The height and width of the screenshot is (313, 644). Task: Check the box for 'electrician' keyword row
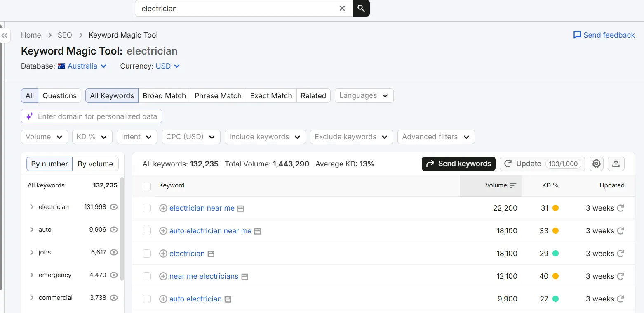pyautogui.click(x=147, y=254)
